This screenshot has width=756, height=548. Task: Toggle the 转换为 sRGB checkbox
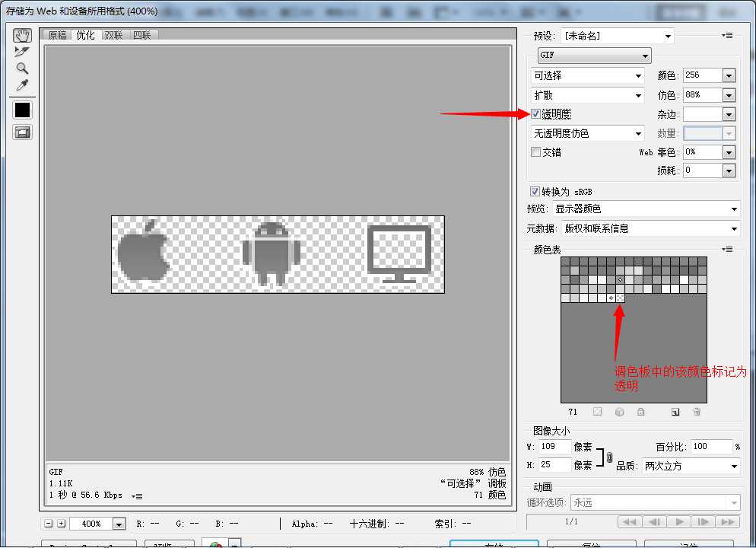click(535, 192)
